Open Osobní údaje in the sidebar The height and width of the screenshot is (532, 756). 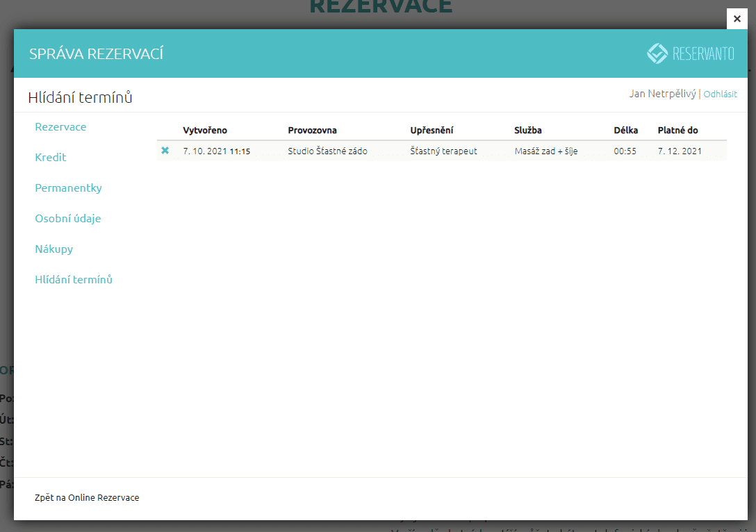pyautogui.click(x=68, y=219)
